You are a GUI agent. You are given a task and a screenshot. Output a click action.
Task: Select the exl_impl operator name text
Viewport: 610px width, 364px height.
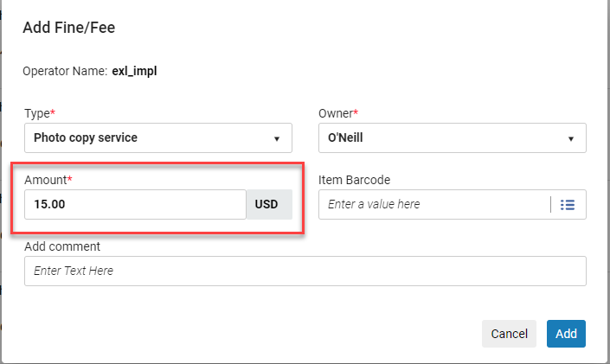134,71
